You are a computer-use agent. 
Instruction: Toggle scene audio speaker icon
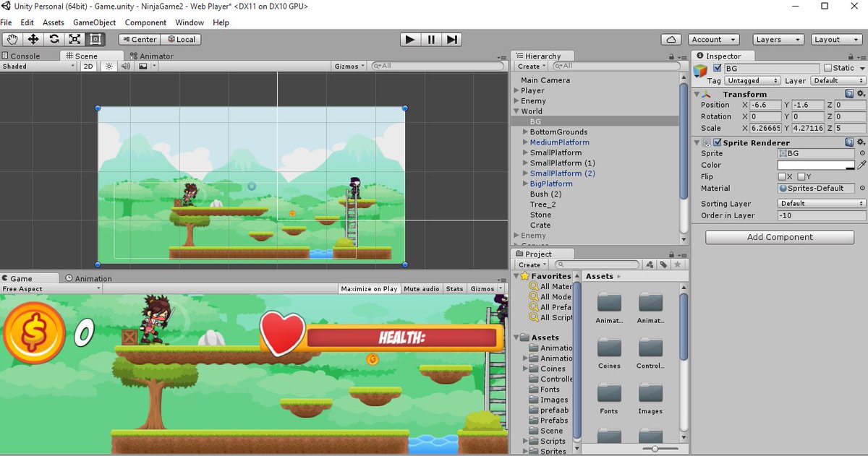(125, 66)
